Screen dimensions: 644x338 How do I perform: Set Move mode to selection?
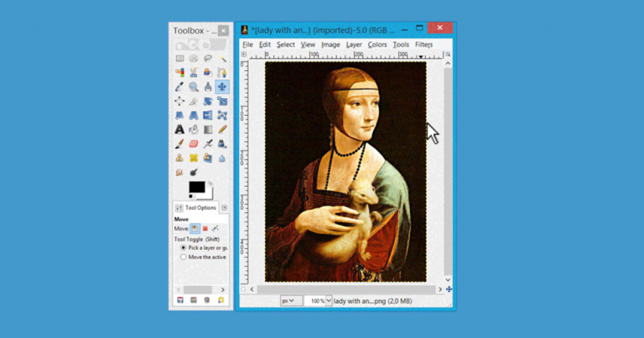tap(205, 229)
